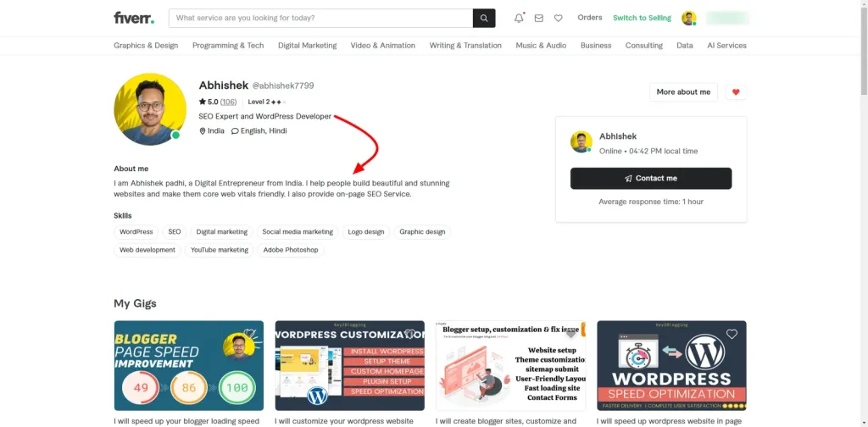Click the search magnifier button

pos(484,18)
